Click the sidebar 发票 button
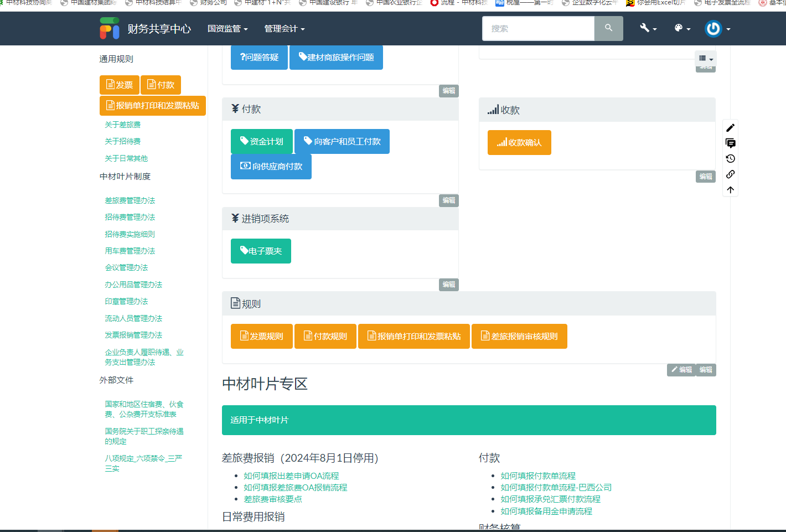The width and height of the screenshot is (786, 532). [x=119, y=85]
